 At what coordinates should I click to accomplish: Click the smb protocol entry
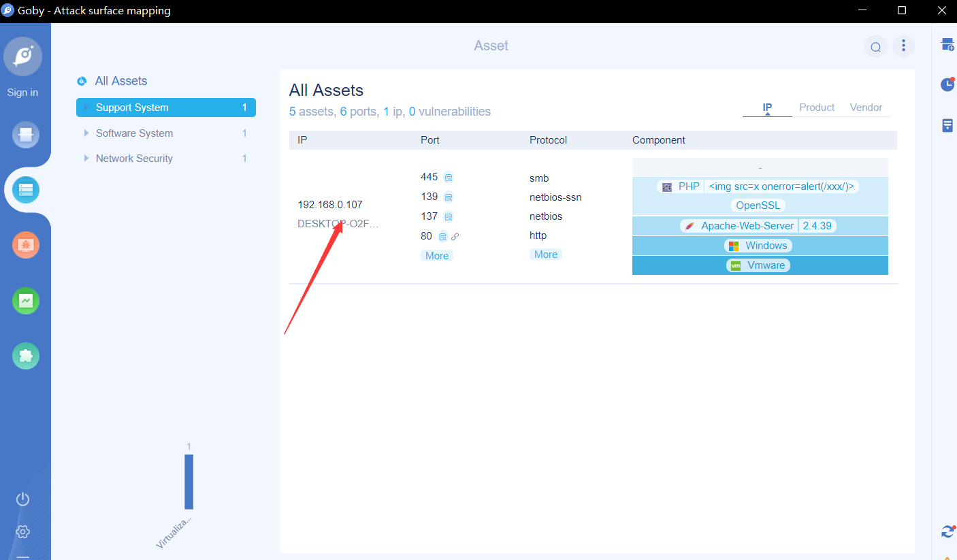click(539, 178)
